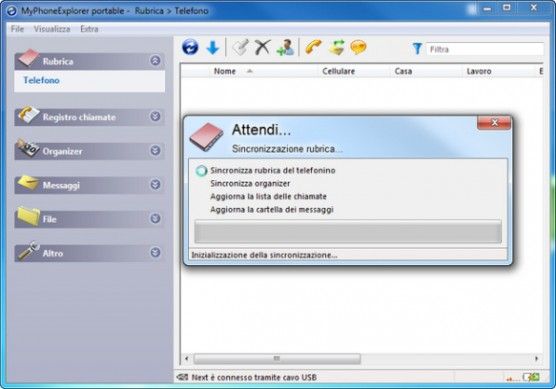Image resolution: width=556 pixels, height=389 pixels.
Task: Click the horizontal scrollbar thumb
Action: (x=277, y=359)
